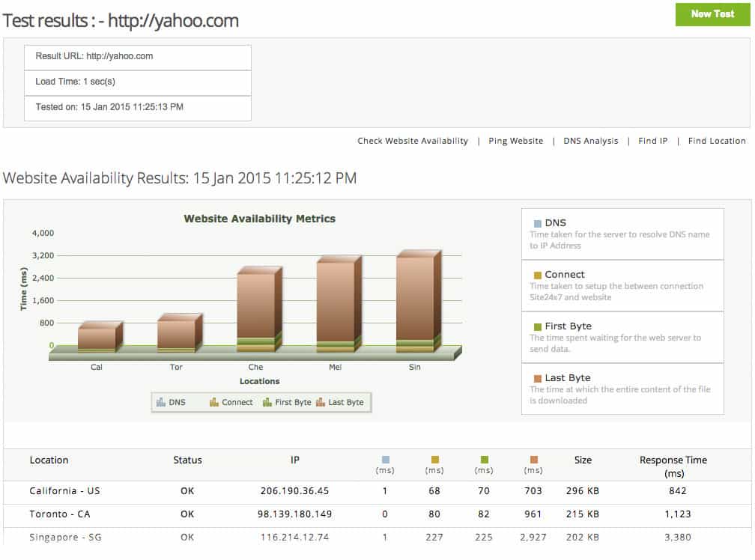The height and width of the screenshot is (560, 755).
Task: Click the Response Time (ms) column header
Action: coord(673,466)
